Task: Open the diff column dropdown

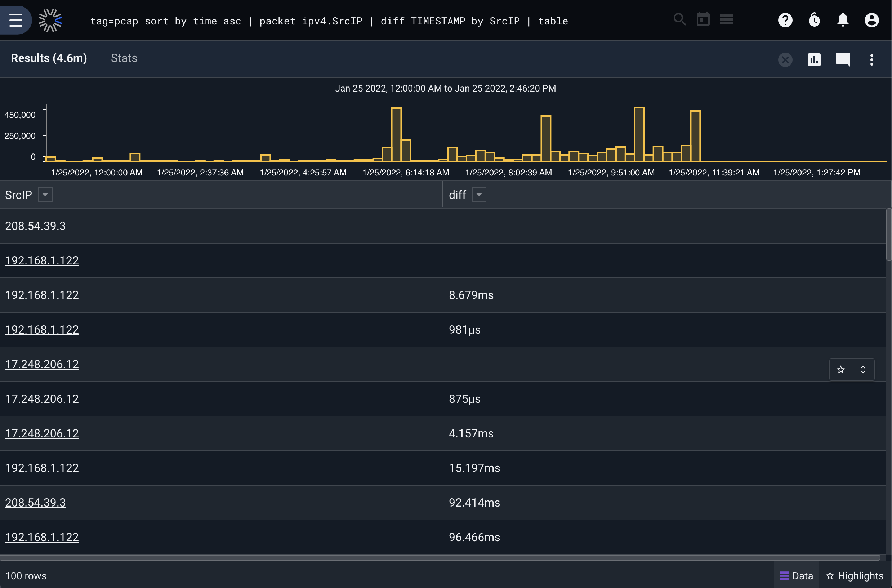Action: 479,195
